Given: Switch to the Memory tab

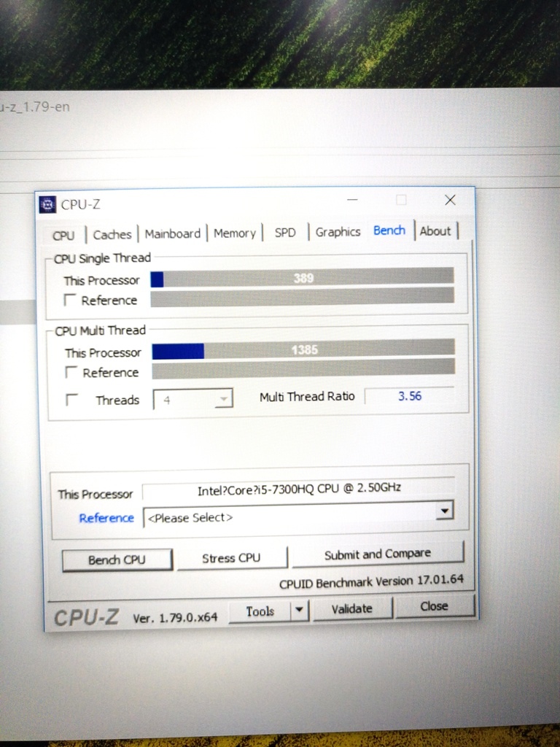Looking at the screenshot, I should pyautogui.click(x=234, y=233).
